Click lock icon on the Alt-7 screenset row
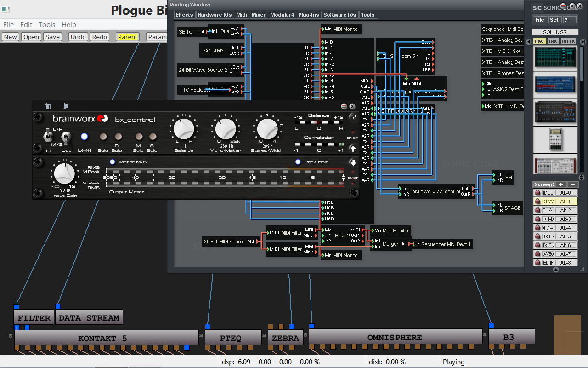 [537, 254]
